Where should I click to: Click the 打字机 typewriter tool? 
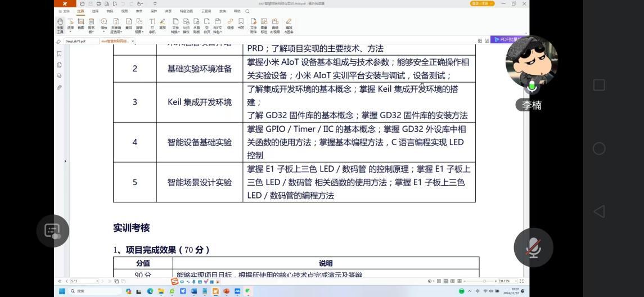click(152, 24)
